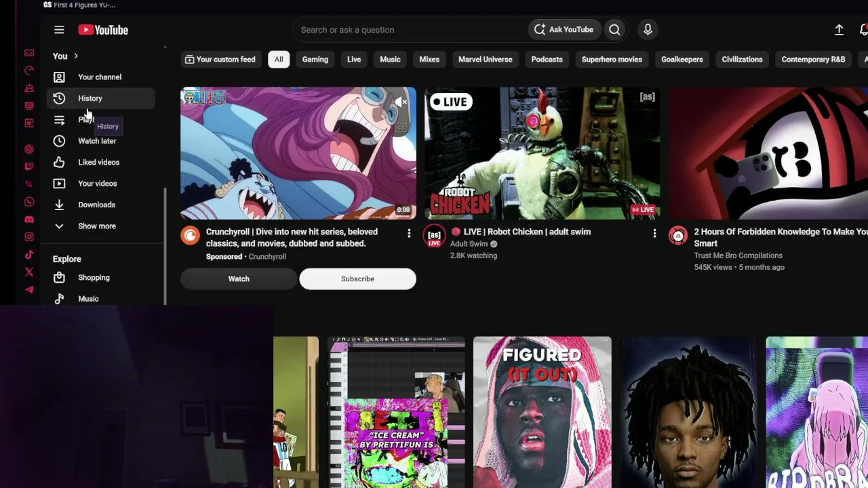Open the 2 Hours Of Forbidden Knowledge title
The height and width of the screenshot is (488, 868).
pos(781,237)
